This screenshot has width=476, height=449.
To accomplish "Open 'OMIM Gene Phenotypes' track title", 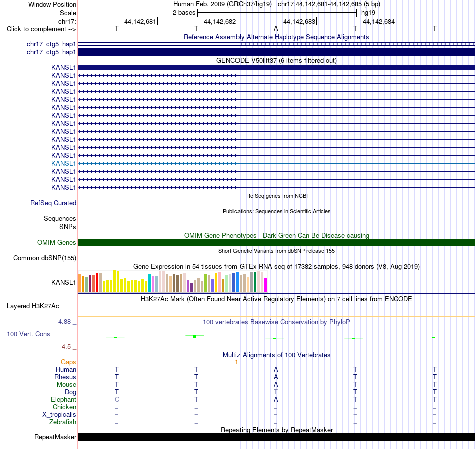I will click(277, 236).
